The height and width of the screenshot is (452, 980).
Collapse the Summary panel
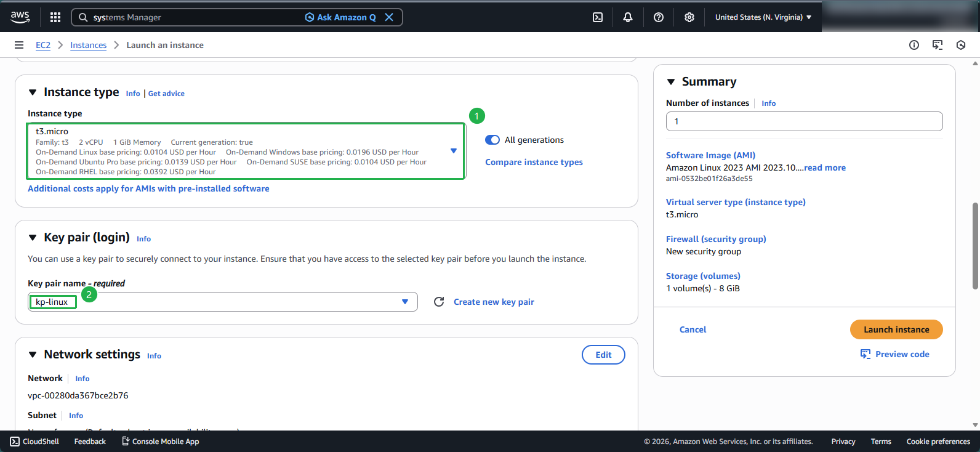[x=671, y=82]
